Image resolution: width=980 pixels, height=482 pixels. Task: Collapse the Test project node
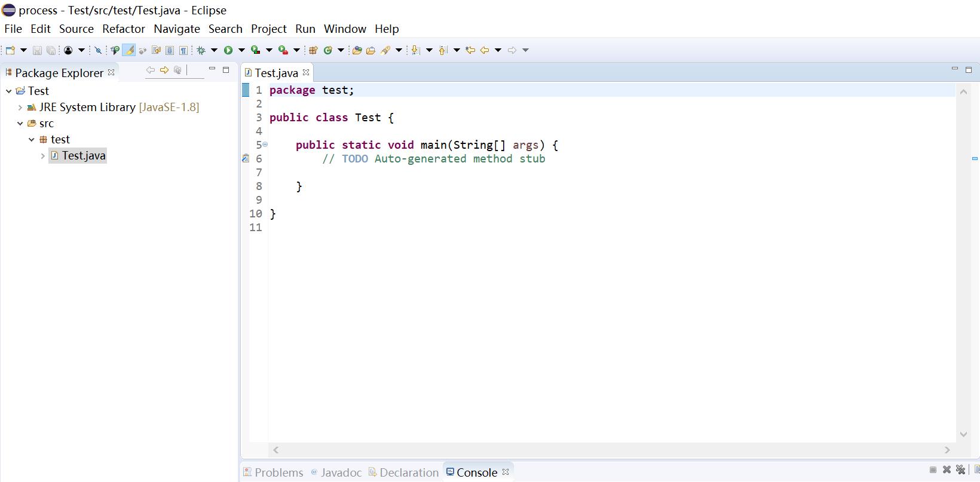point(8,91)
